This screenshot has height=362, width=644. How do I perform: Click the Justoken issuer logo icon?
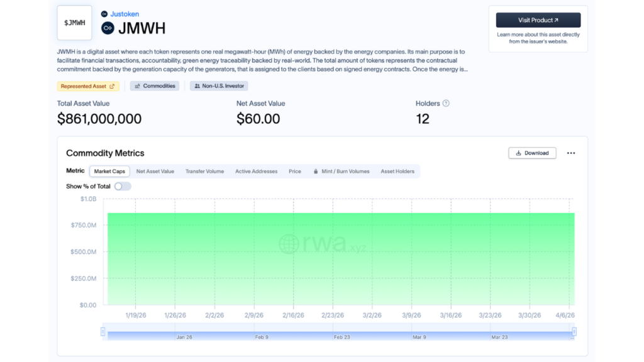[x=104, y=14]
